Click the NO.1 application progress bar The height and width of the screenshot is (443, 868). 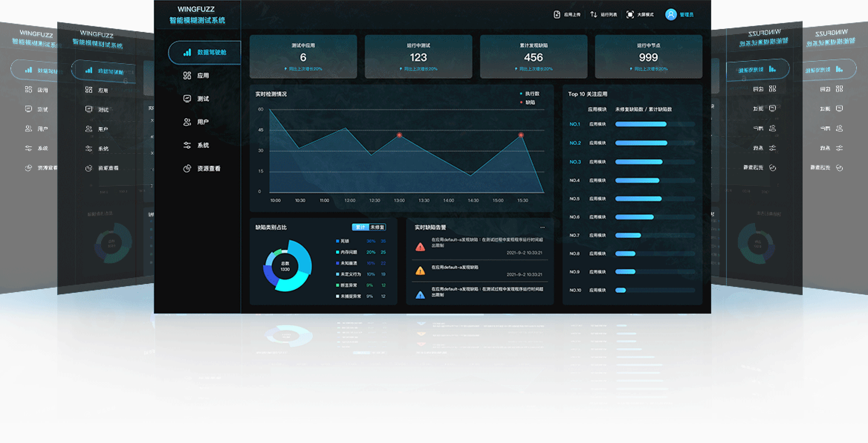[655, 124]
